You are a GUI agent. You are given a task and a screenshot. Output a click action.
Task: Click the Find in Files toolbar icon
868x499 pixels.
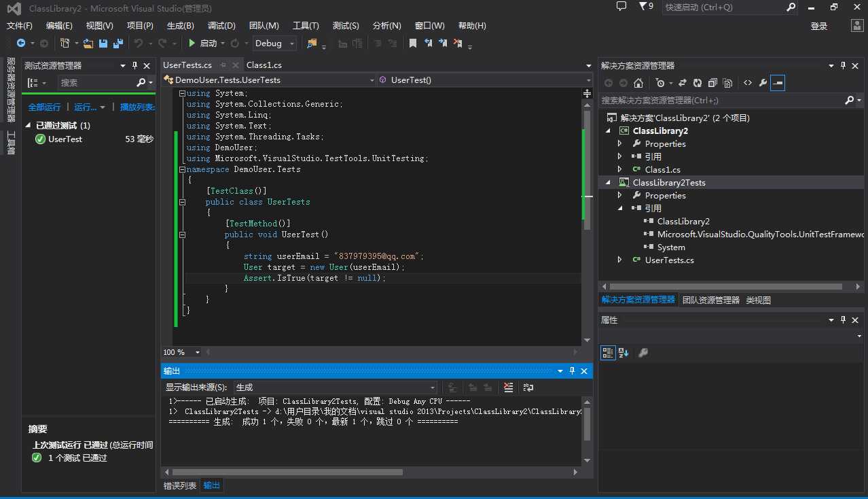[312, 44]
